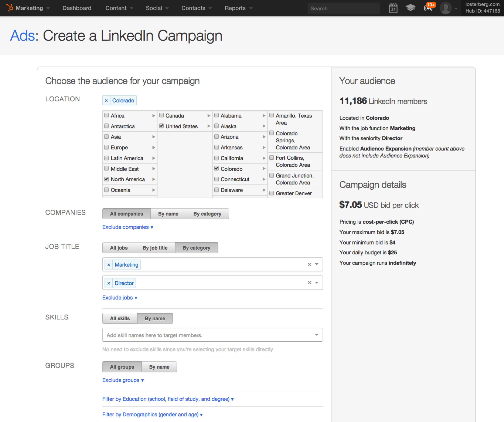This screenshot has width=504, height=422.
Task: Select All skills option
Action: (x=120, y=318)
